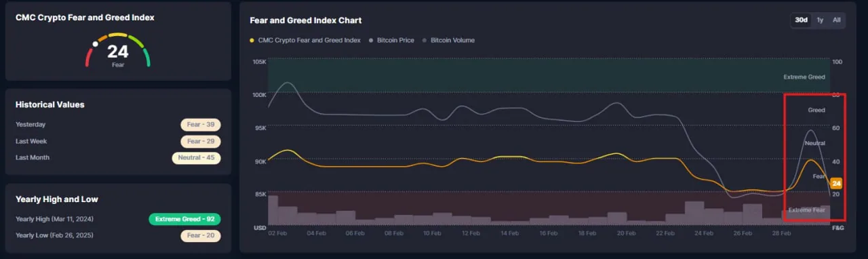Click the tall volume bar near 02 Feb
868x259 pixels.
pos(273,210)
